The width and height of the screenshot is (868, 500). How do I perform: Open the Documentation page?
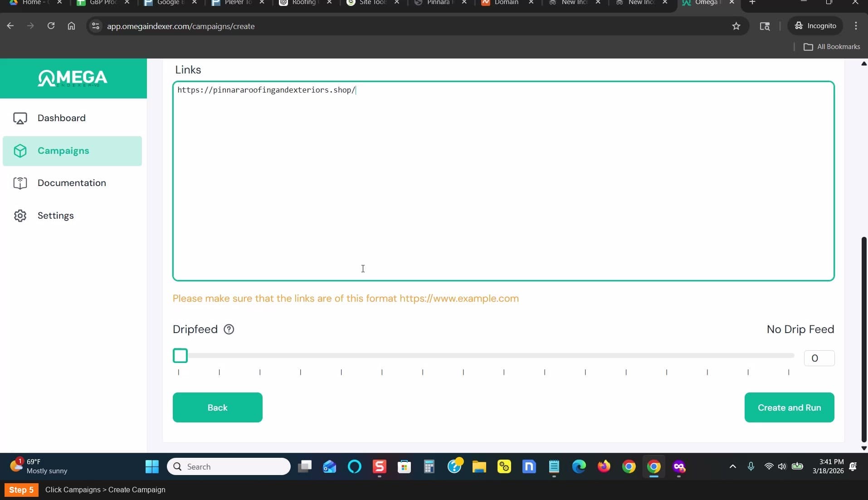[72, 183]
